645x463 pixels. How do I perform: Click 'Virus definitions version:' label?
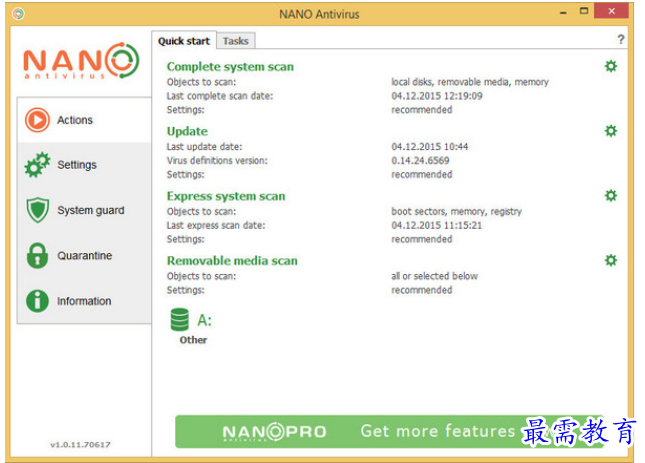coord(217,160)
